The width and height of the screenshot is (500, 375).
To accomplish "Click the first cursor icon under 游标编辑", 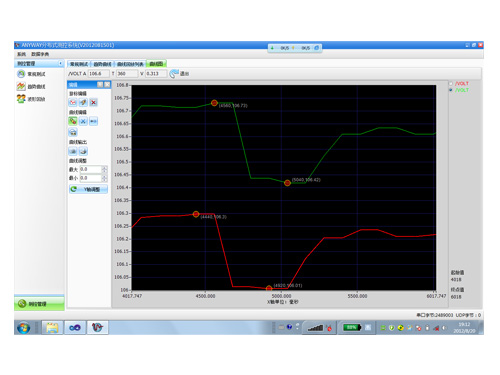I will coord(73,102).
